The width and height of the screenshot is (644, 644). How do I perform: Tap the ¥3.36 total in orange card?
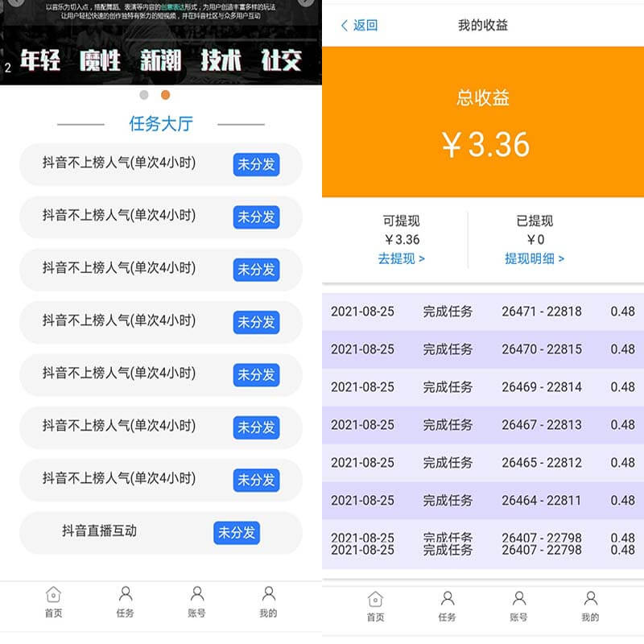pyautogui.click(x=486, y=145)
